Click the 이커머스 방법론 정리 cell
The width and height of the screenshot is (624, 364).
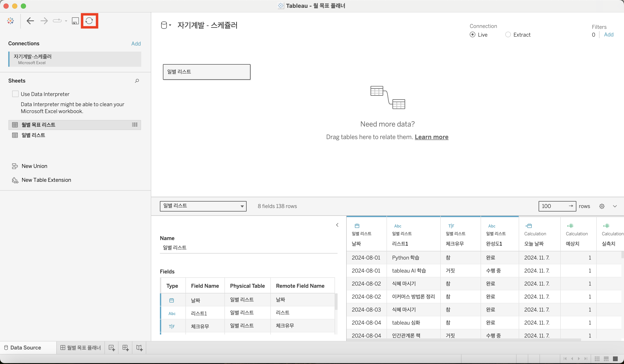[414, 297]
